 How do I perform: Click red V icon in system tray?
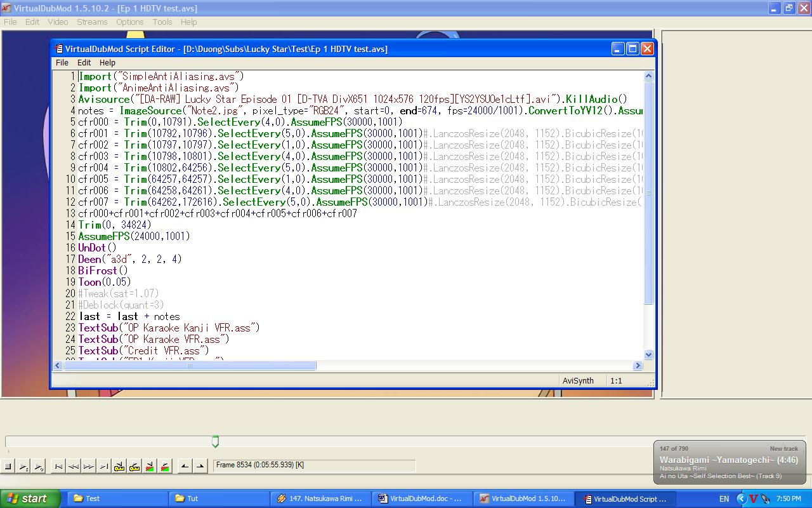[x=754, y=499]
